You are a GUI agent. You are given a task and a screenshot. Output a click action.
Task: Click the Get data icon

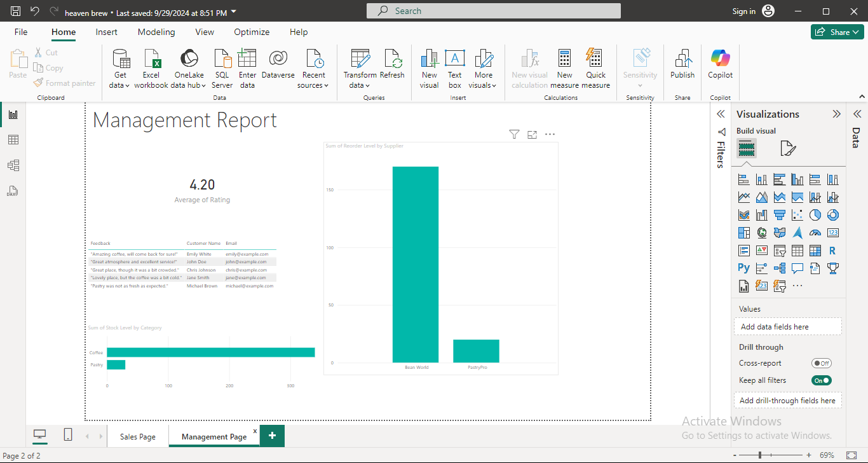[120, 60]
